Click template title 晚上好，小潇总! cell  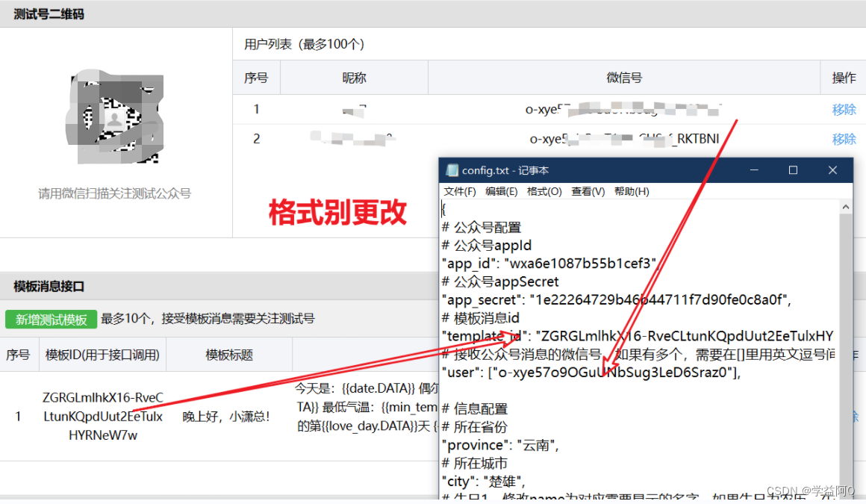(x=226, y=416)
